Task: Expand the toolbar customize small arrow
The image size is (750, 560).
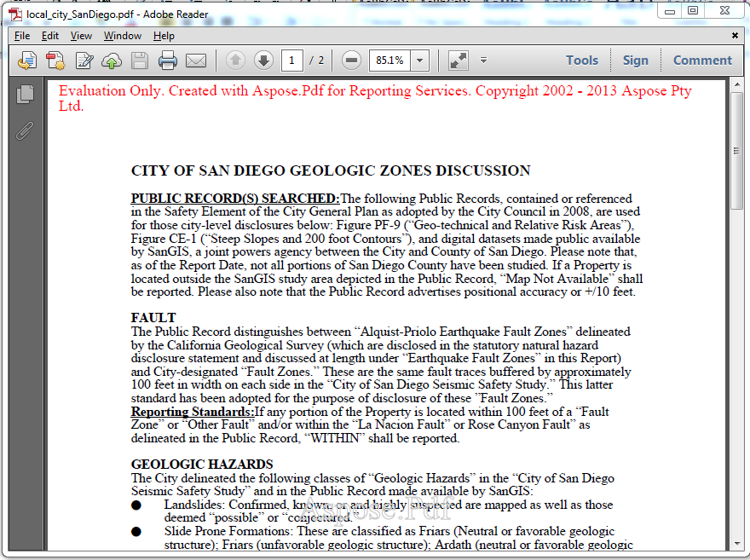Action: point(483,61)
